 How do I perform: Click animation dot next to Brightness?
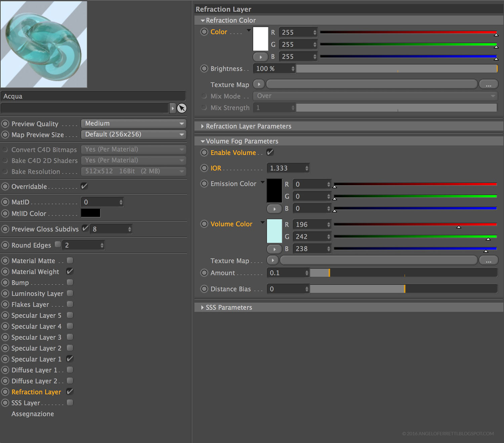tap(204, 69)
